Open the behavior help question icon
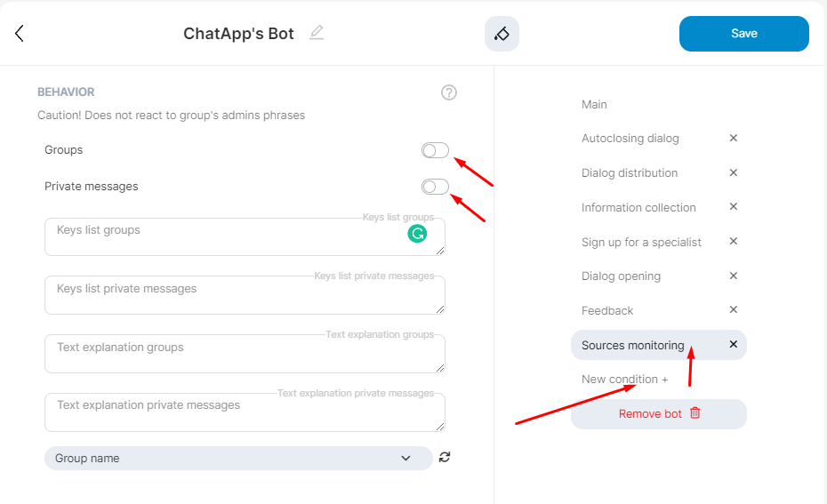 point(449,92)
